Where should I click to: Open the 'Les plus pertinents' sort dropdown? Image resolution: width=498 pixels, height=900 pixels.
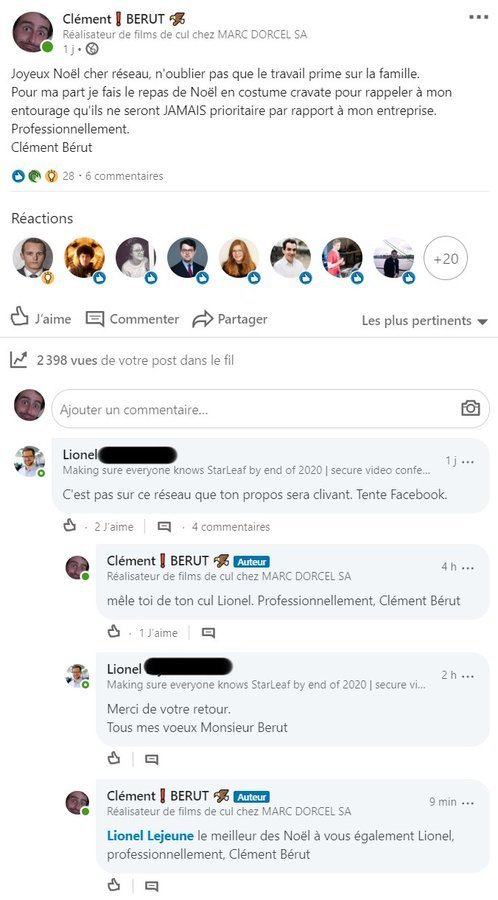pos(425,321)
